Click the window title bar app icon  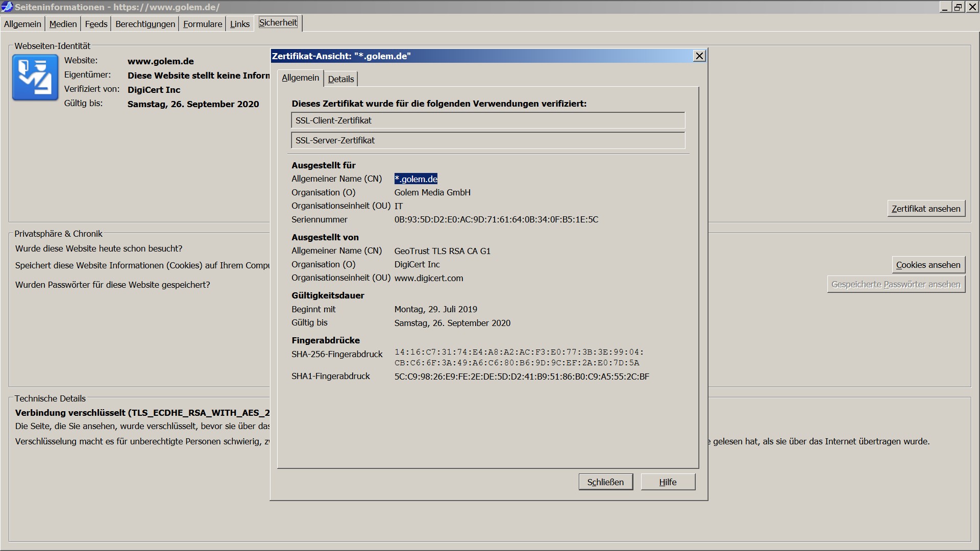(x=7, y=7)
